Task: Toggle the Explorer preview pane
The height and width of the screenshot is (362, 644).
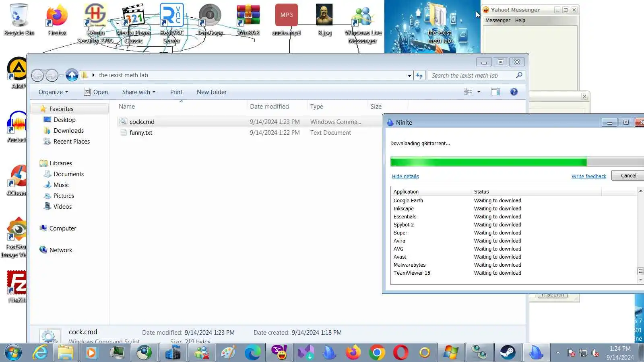Action: coord(495,92)
